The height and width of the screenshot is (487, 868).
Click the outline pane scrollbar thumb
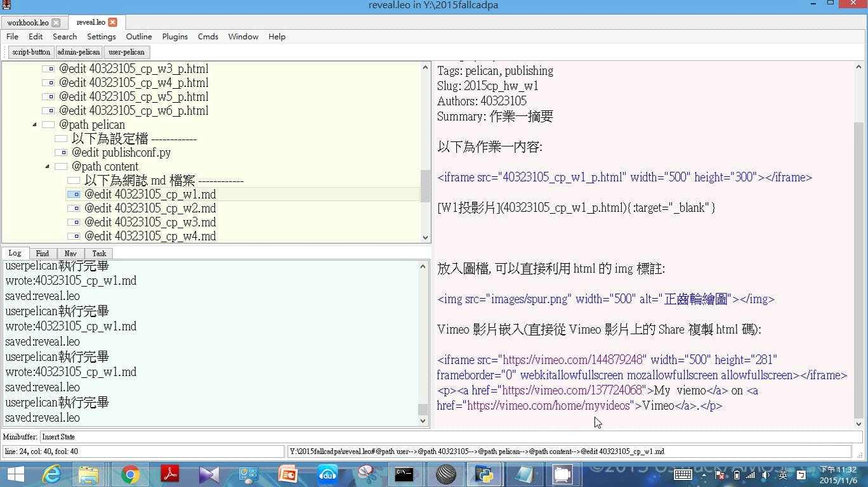pyautogui.click(x=425, y=186)
